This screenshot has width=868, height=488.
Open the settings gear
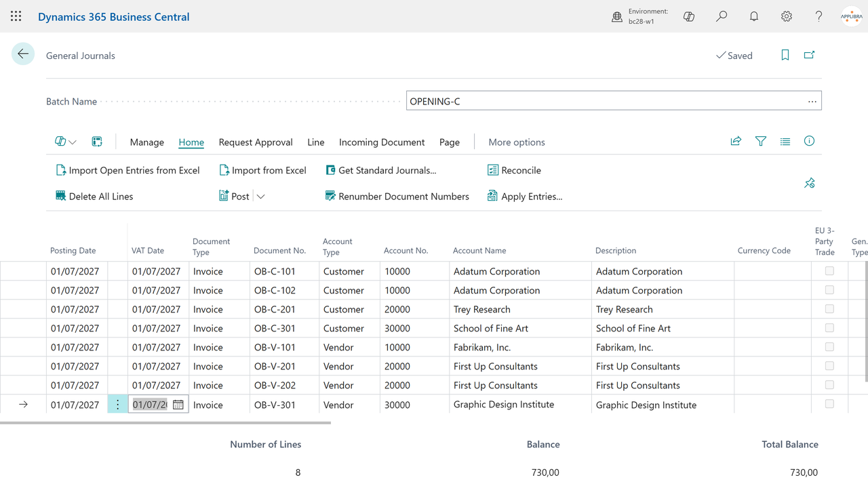[787, 16]
